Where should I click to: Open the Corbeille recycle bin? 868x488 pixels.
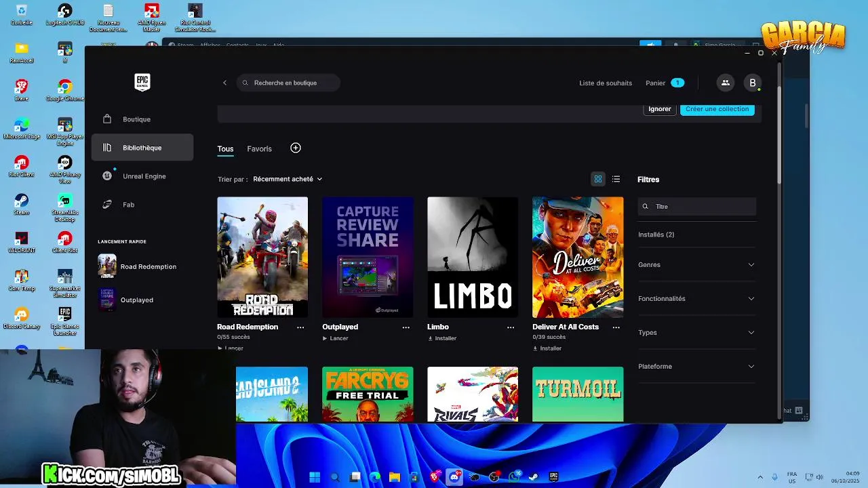[22, 15]
